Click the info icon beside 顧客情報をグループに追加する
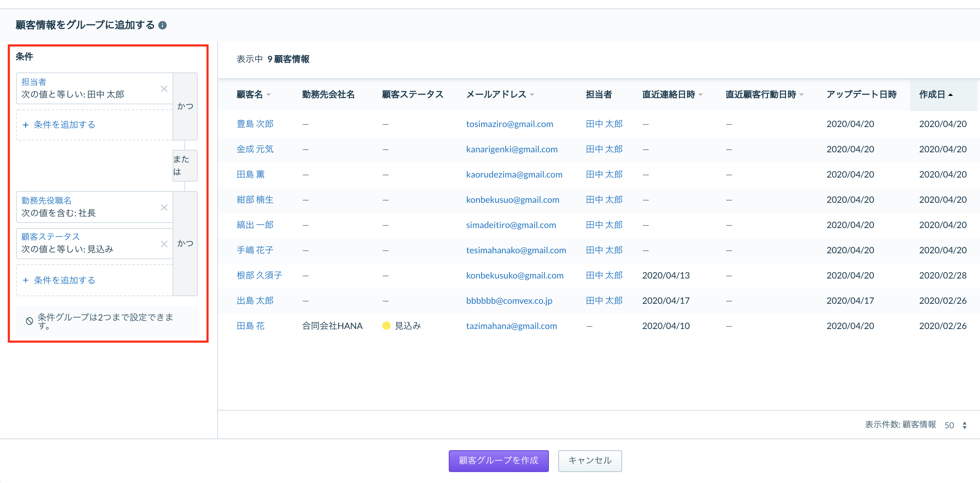Viewport: 980px width, 483px height. pos(162,25)
